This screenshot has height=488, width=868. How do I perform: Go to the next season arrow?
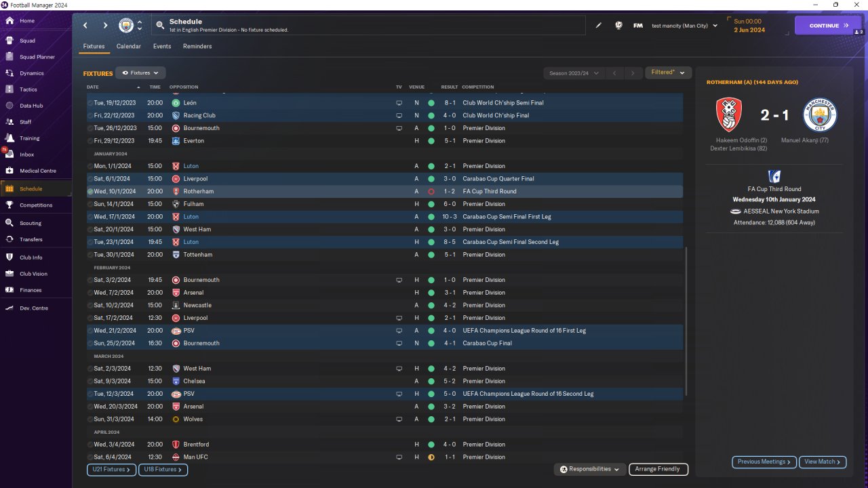(x=633, y=73)
